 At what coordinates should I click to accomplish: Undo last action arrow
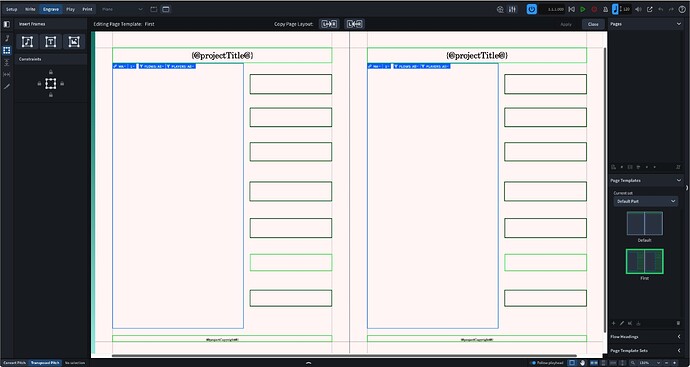click(x=661, y=9)
